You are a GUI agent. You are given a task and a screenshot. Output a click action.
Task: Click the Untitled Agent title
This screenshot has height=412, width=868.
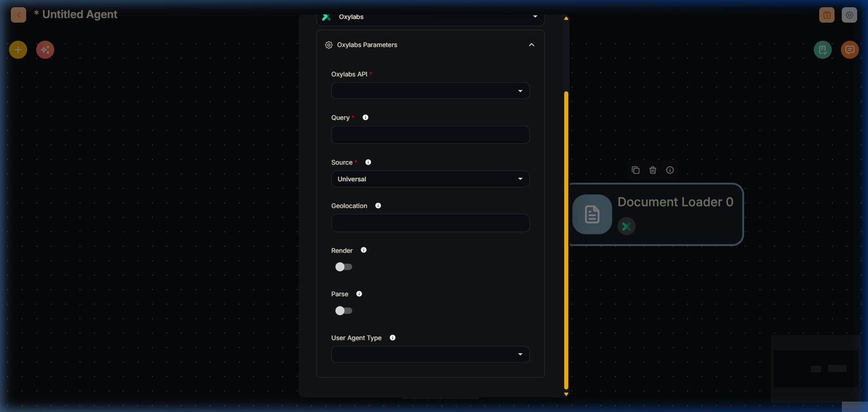point(80,14)
